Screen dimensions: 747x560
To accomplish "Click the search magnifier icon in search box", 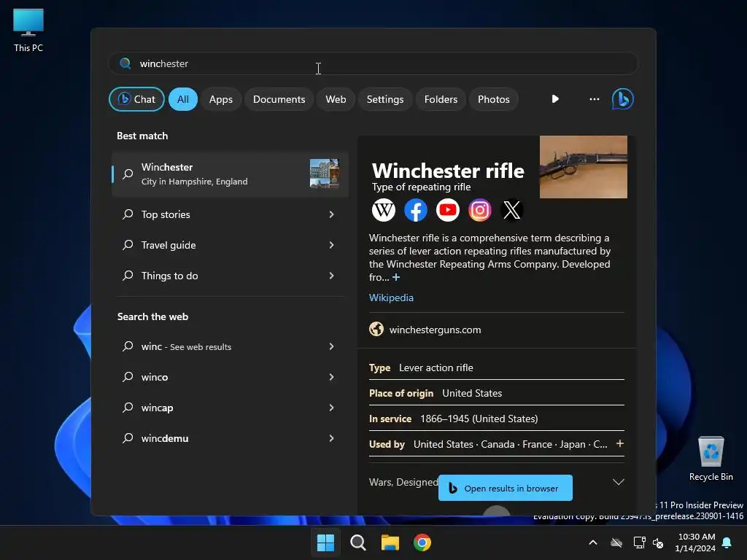I will (125, 63).
